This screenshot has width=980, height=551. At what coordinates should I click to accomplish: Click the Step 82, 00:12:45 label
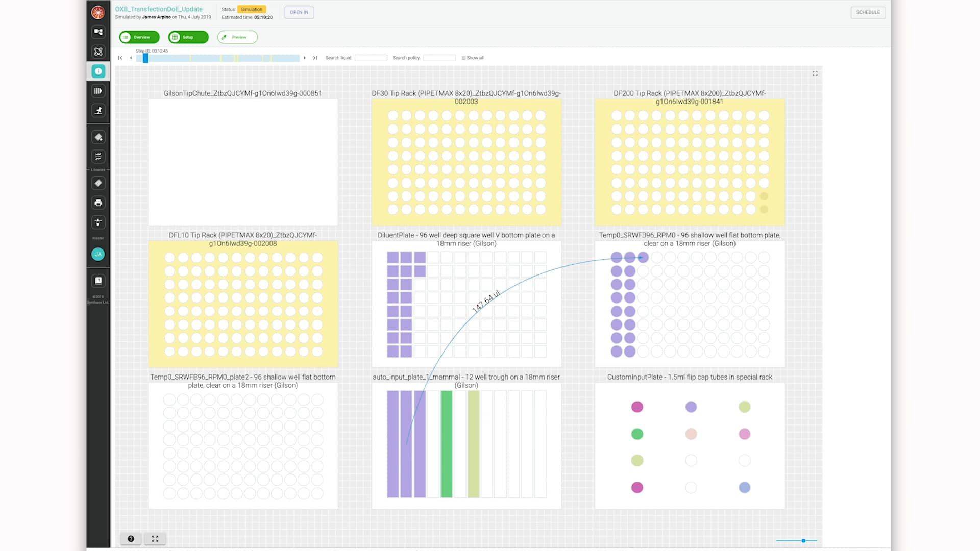pyautogui.click(x=152, y=51)
